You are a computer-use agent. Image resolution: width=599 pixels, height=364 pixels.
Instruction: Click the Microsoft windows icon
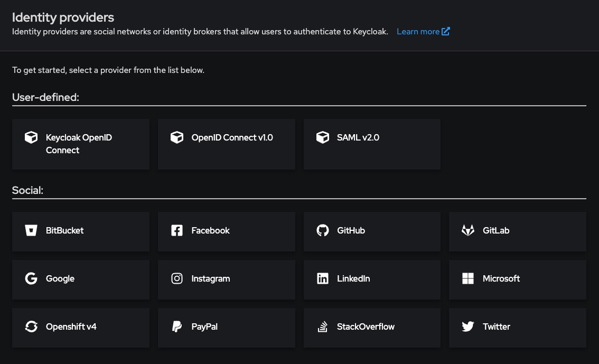468,278
